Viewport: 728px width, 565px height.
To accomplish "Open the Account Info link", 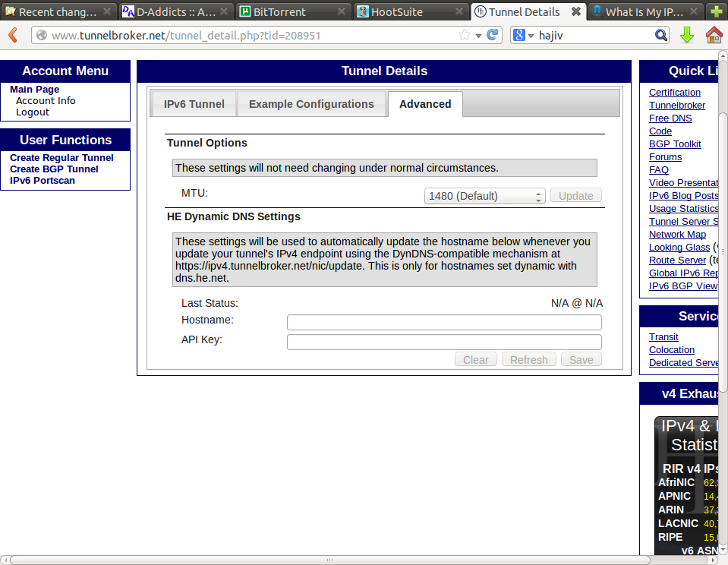I will pos(46,101).
